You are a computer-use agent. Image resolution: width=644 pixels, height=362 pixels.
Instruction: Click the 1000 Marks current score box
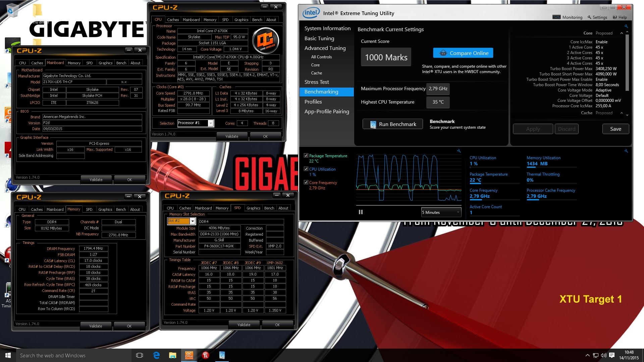pyautogui.click(x=386, y=57)
